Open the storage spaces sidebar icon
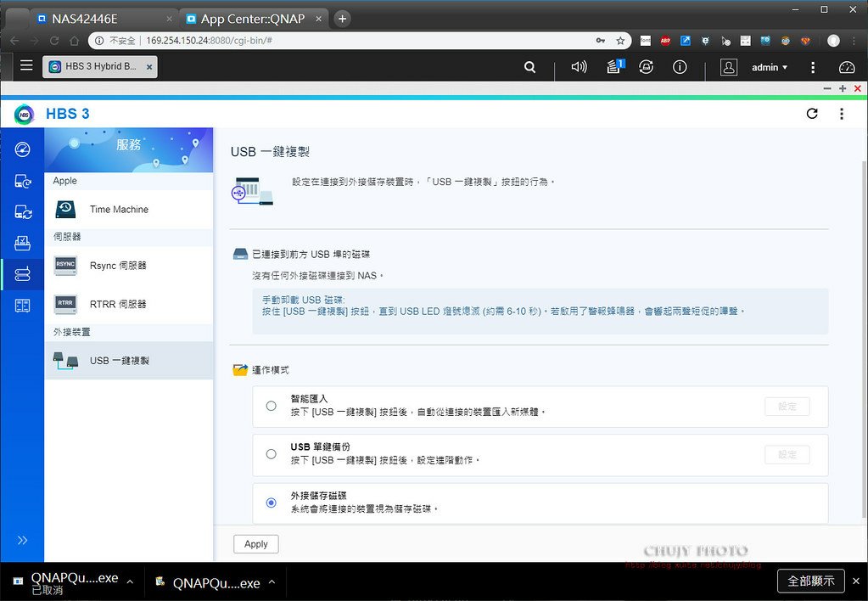 22,306
